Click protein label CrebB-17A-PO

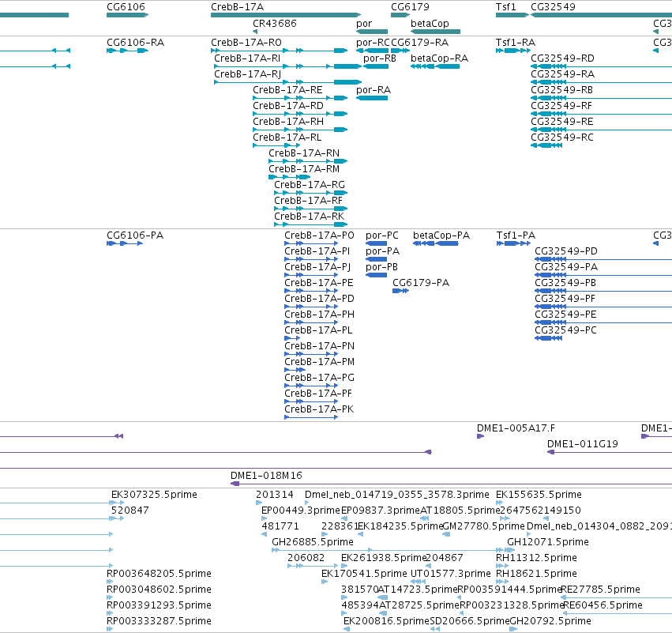pyautogui.click(x=319, y=235)
